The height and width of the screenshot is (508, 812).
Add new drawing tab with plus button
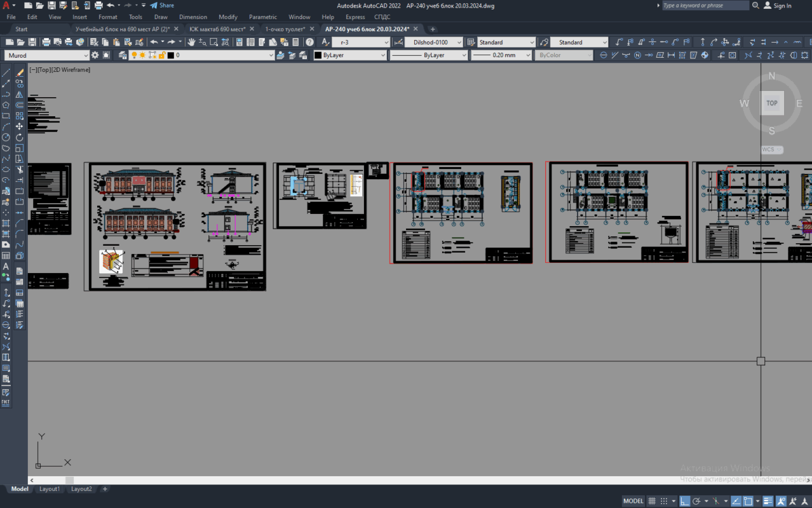click(433, 29)
